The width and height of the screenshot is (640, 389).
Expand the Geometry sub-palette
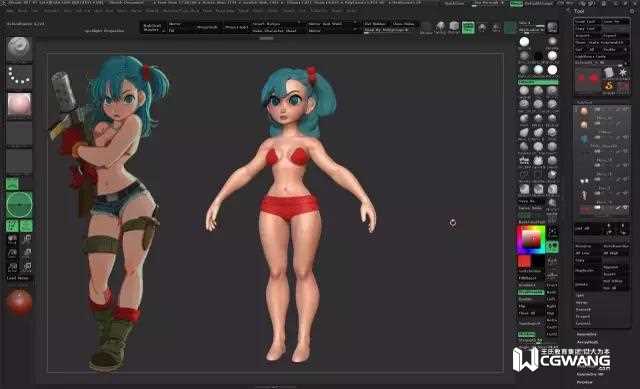[587, 334]
